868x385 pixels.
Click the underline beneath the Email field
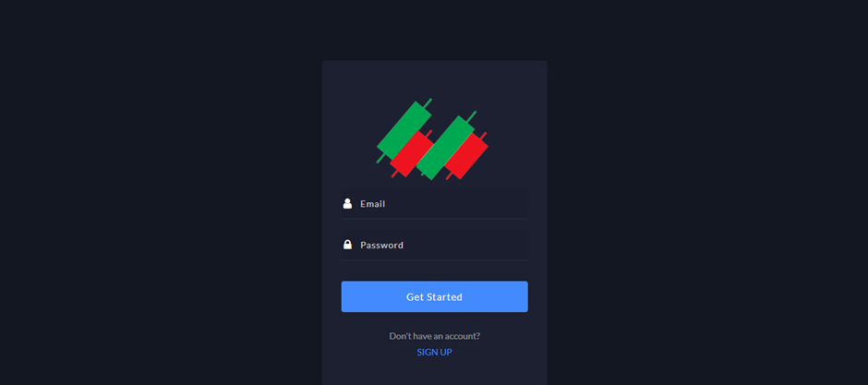click(434, 219)
